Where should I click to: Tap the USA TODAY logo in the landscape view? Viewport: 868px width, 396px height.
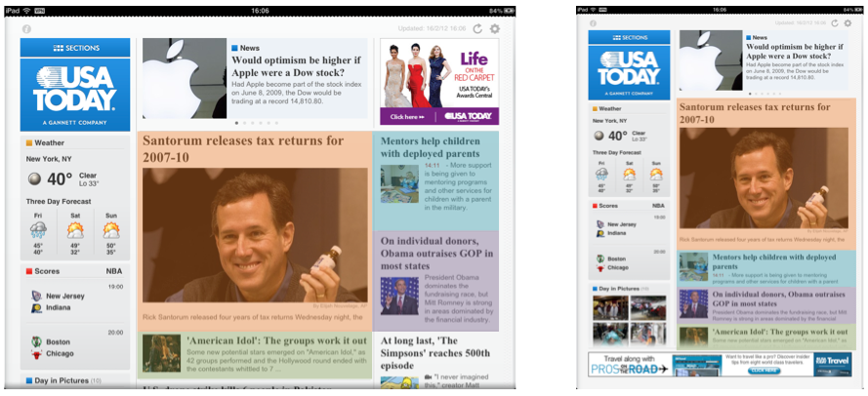pyautogui.click(x=75, y=95)
